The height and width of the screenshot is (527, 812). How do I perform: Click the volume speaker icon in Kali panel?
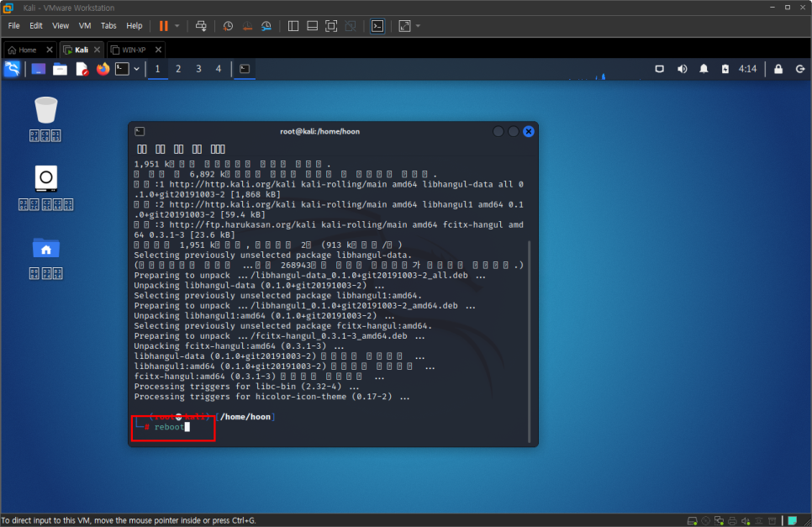pos(682,69)
